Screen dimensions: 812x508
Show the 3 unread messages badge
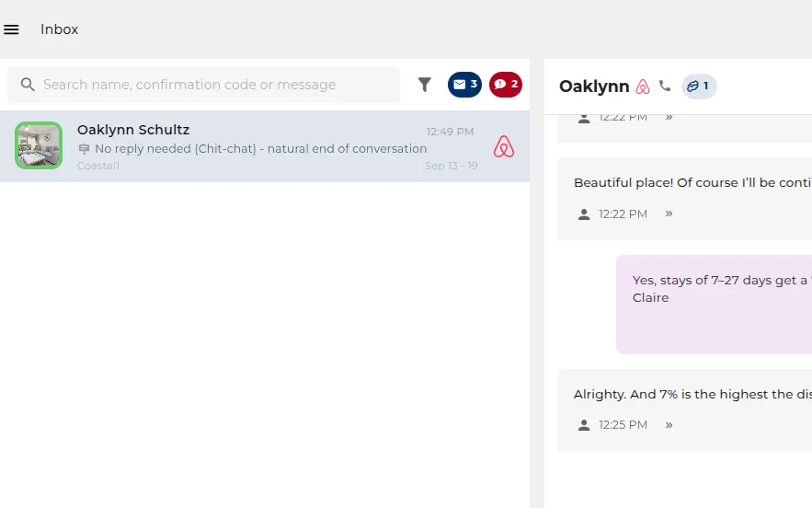464,85
